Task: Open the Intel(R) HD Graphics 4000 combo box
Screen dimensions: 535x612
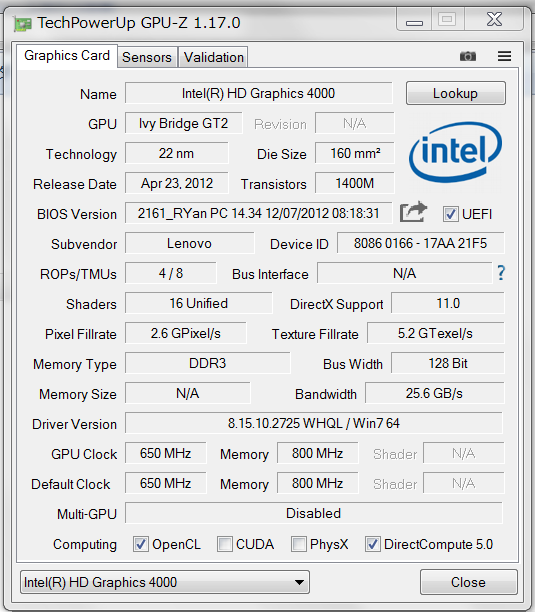Action: (165, 582)
